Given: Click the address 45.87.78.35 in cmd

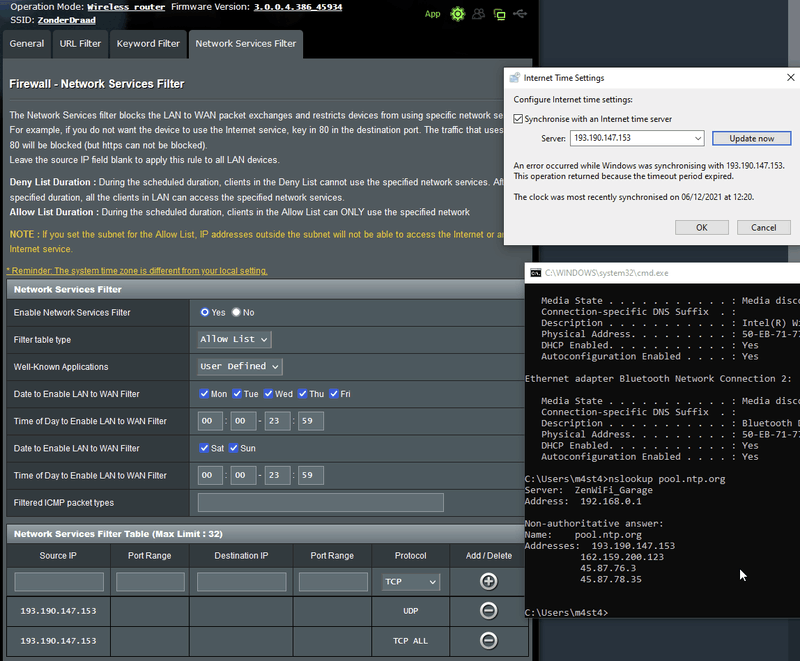Looking at the screenshot, I should pos(611,579).
